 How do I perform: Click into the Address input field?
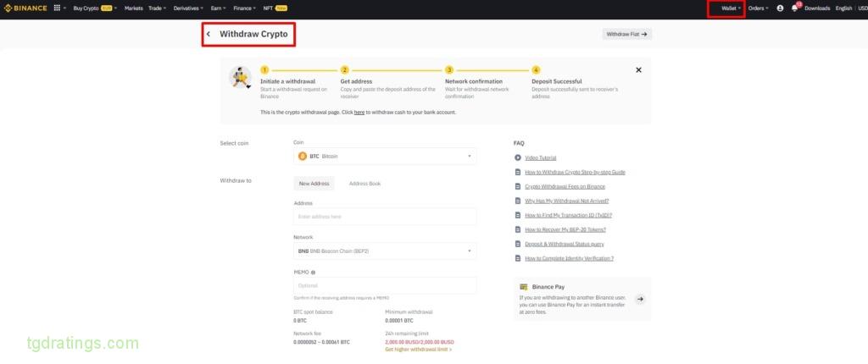[x=385, y=217]
